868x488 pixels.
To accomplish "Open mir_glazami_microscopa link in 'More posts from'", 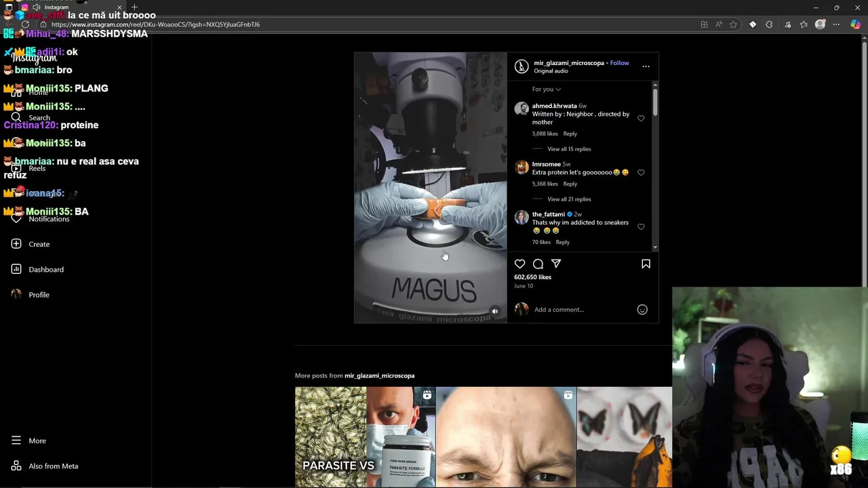I will coord(379,375).
